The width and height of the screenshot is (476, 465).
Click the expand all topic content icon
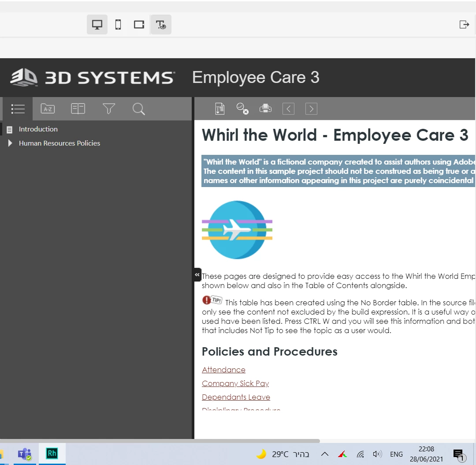point(220,109)
